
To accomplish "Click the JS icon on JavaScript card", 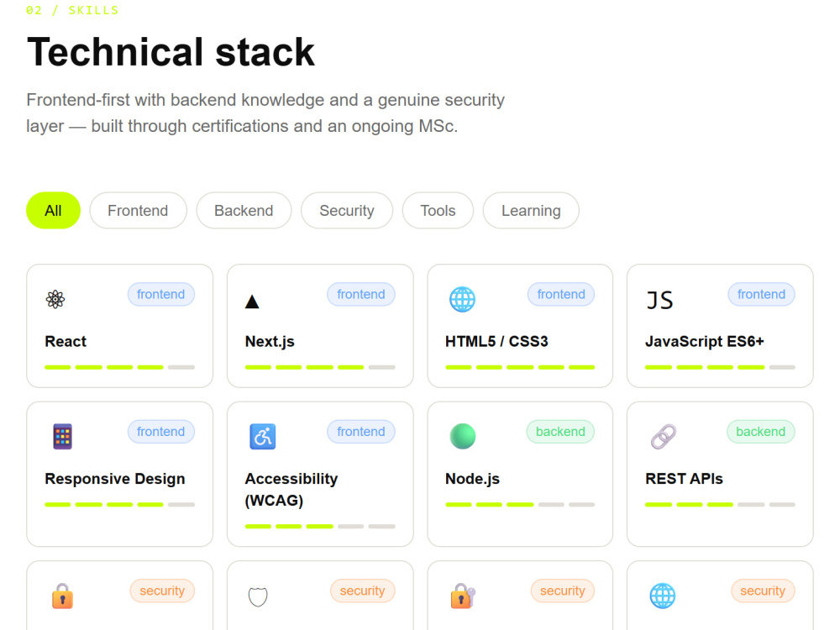I will pyautogui.click(x=659, y=301).
